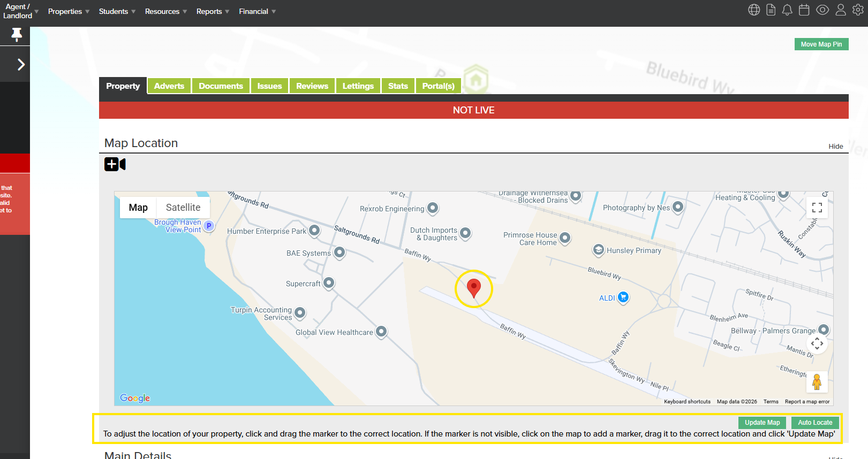Click the globe icon in top bar
Screen dimensions: 868x459
(x=754, y=10)
